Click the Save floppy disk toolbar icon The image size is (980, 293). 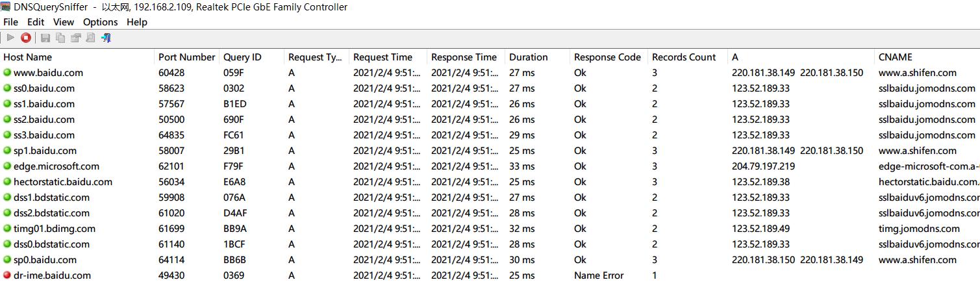pyautogui.click(x=45, y=38)
